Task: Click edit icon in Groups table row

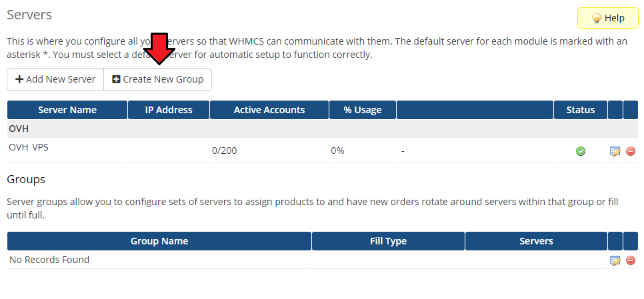Action: [615, 260]
